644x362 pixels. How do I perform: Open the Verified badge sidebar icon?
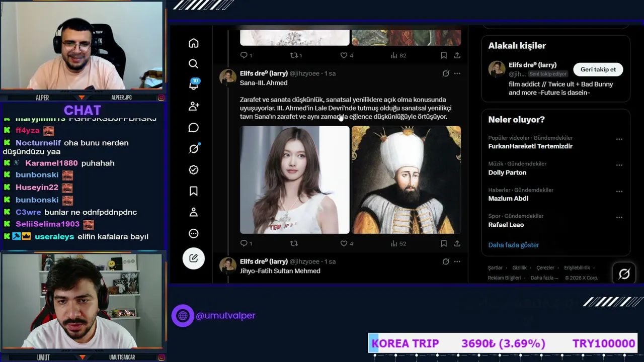pos(194,170)
